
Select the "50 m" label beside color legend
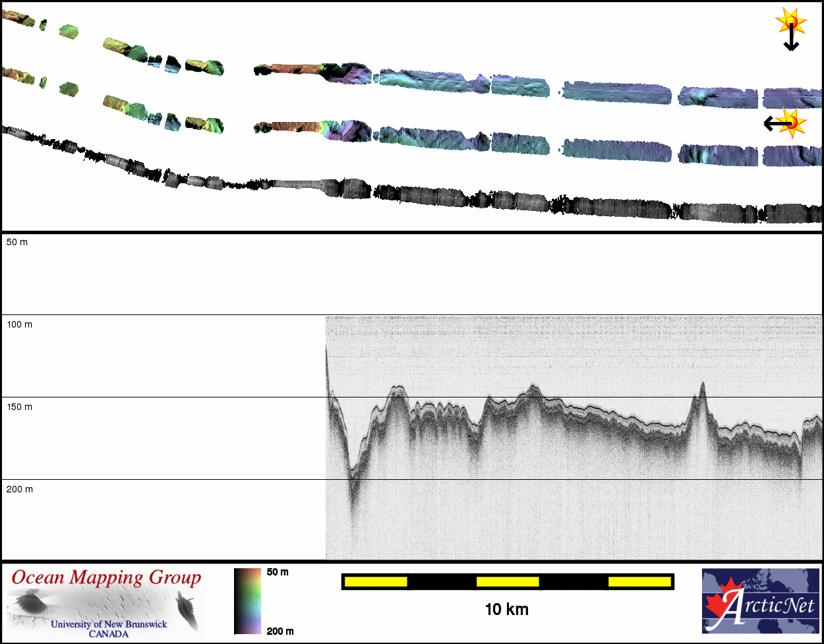pos(278,572)
